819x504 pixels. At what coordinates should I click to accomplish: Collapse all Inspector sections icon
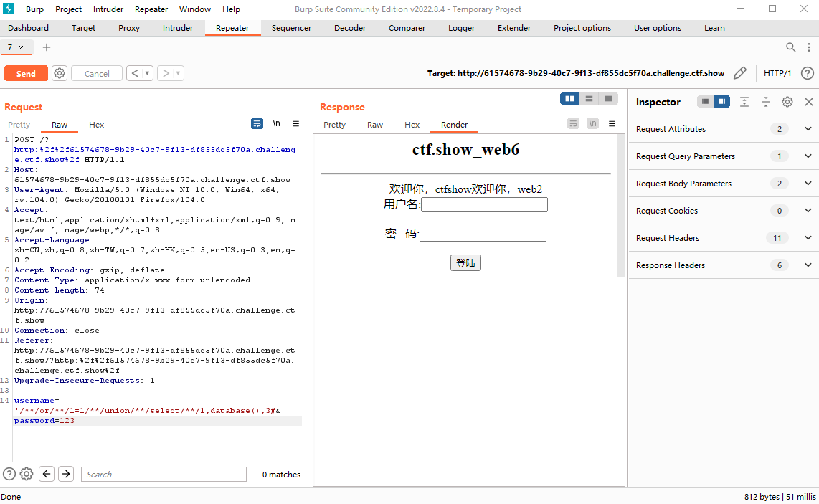tap(766, 102)
